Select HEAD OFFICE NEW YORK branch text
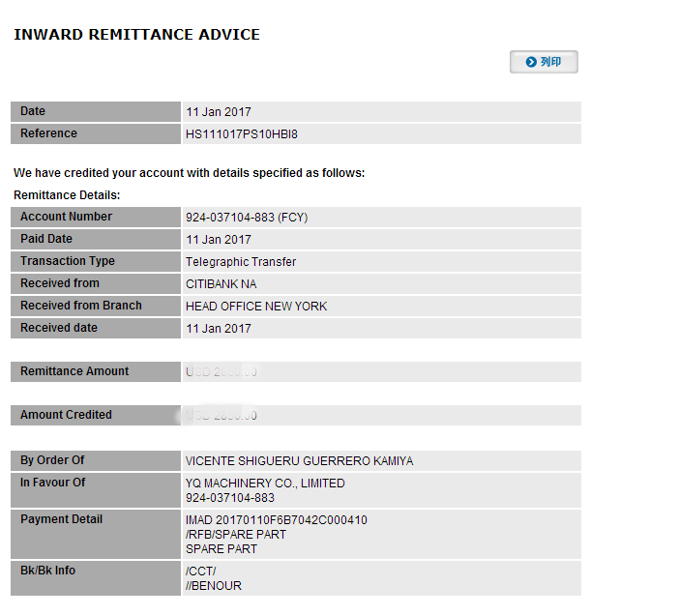This screenshot has height=616, width=679. pyautogui.click(x=255, y=307)
